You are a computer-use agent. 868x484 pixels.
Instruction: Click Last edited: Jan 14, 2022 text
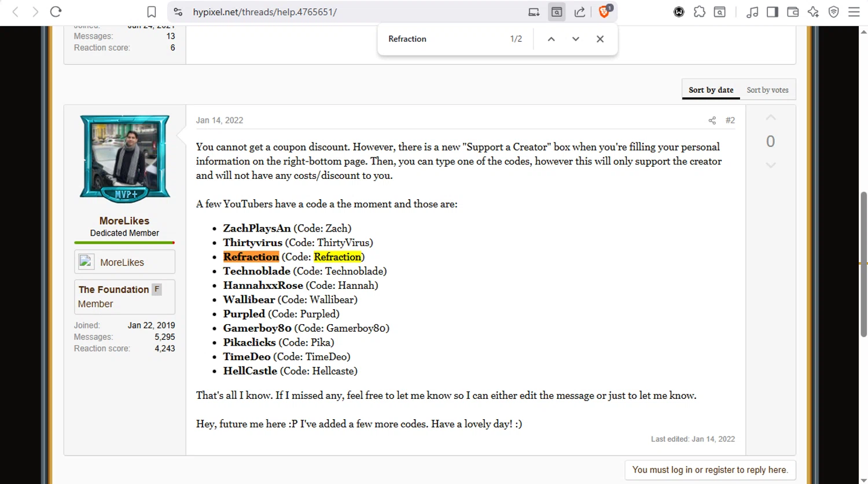(693, 439)
